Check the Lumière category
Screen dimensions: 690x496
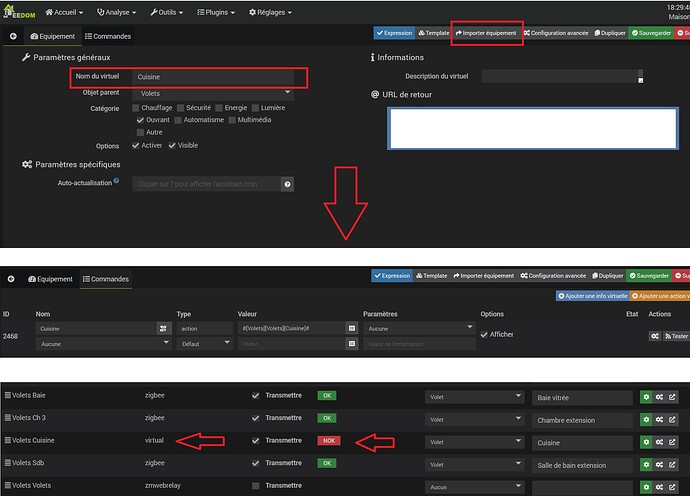point(255,108)
